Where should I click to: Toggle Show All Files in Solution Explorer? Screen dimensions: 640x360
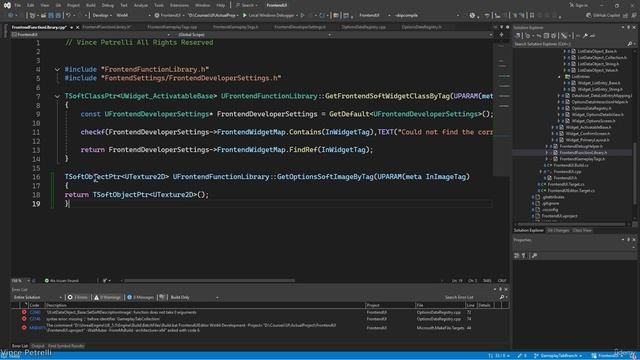click(x=553, y=36)
